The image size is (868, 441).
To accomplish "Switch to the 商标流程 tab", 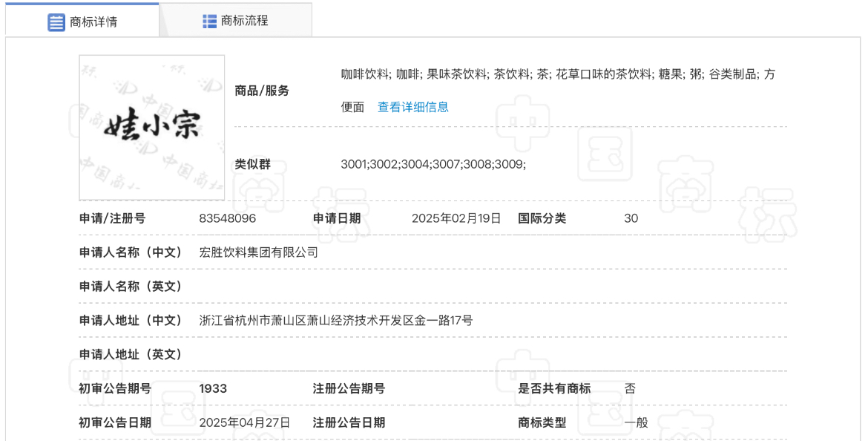I will (x=244, y=21).
